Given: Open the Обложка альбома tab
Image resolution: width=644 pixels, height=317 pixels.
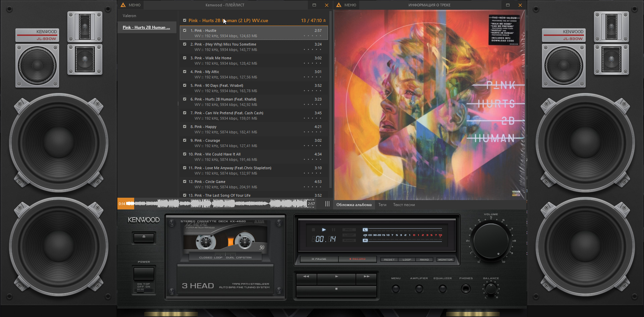Looking at the screenshot, I should click(x=354, y=205).
